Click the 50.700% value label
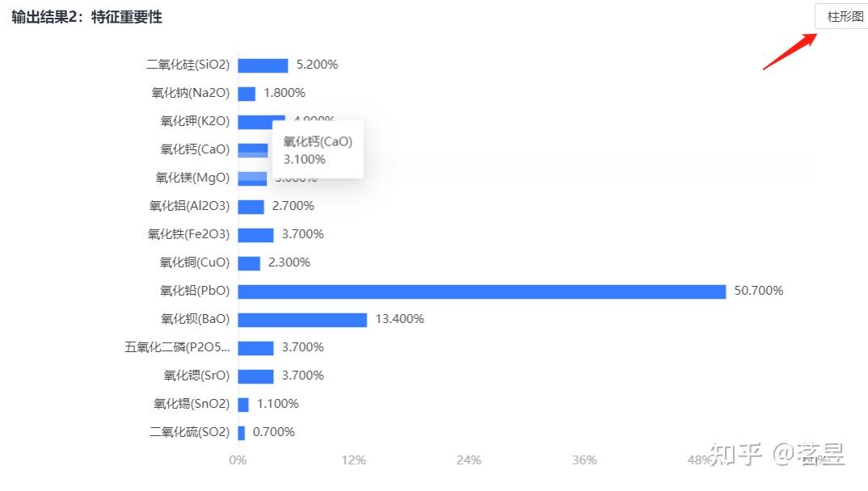This screenshot has width=868, height=491. click(x=758, y=291)
